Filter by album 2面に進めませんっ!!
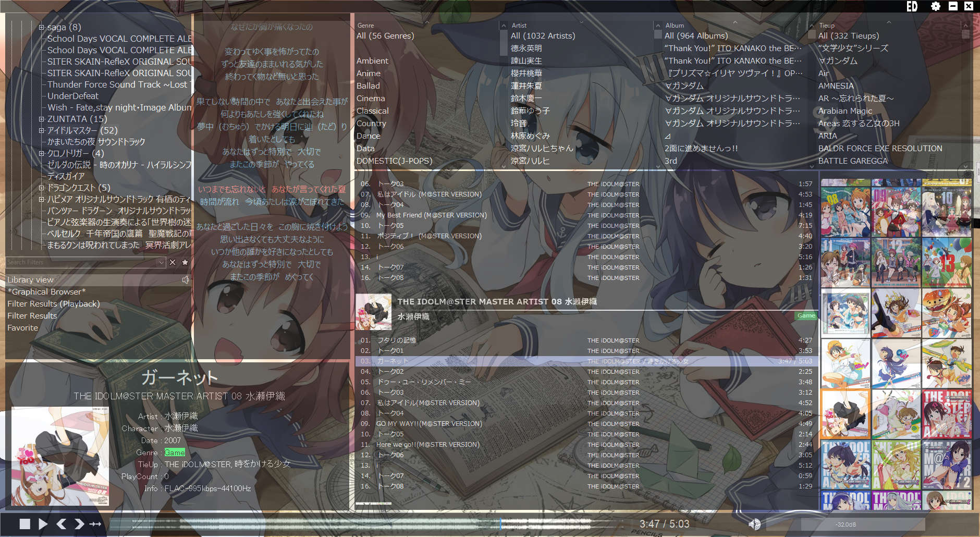 click(x=701, y=149)
